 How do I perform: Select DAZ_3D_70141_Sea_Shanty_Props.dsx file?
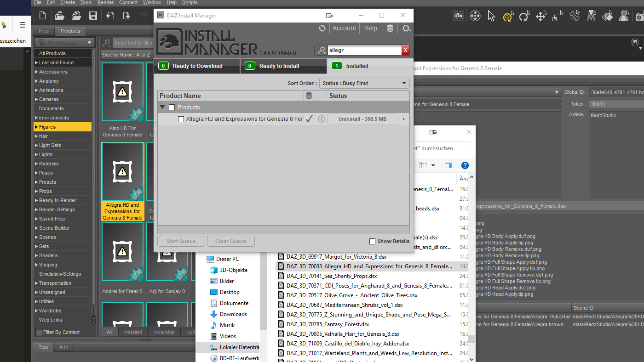point(332,276)
